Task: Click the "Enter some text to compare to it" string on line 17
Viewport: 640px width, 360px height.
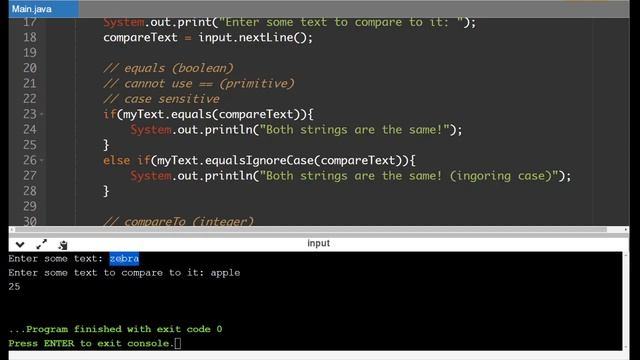Action: 341,22
